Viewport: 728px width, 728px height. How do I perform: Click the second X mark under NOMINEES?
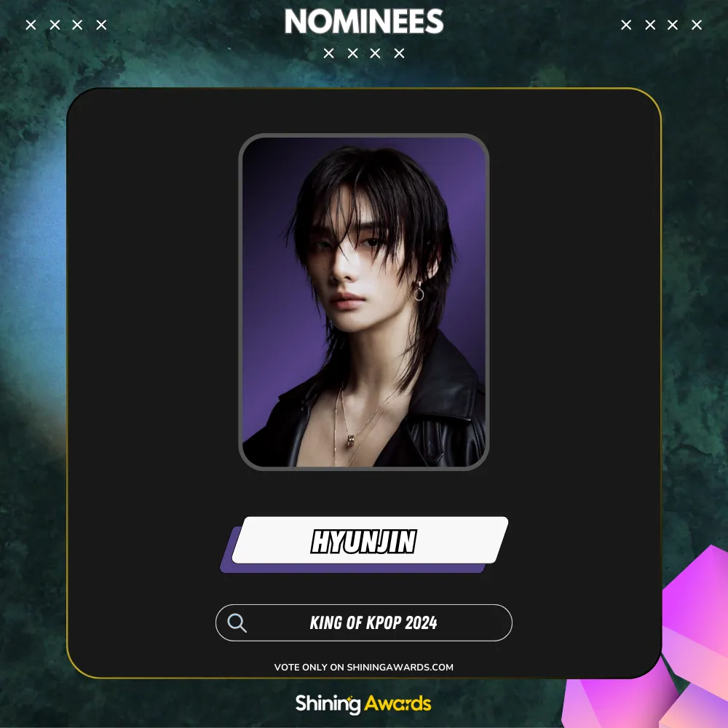coord(353,53)
